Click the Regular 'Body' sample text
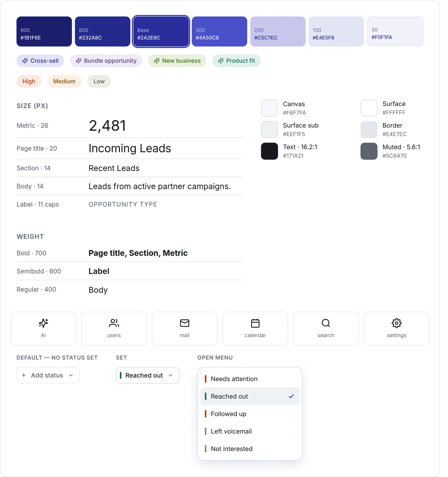The width and height of the screenshot is (448, 477). pos(98,290)
